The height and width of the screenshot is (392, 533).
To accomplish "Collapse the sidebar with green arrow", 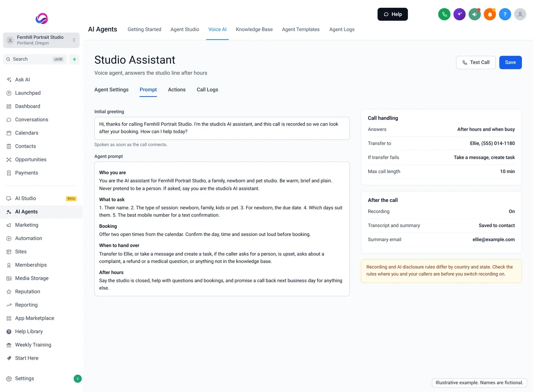I will coord(78,379).
